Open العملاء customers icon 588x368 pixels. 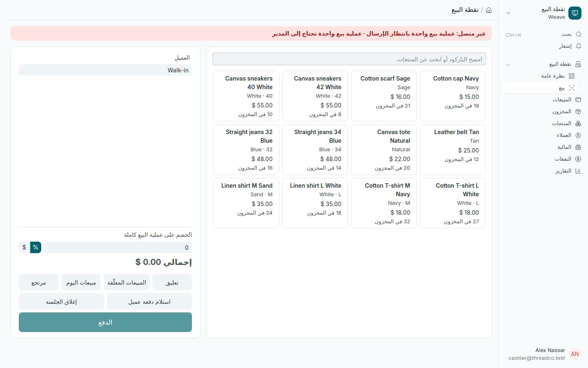click(578, 135)
